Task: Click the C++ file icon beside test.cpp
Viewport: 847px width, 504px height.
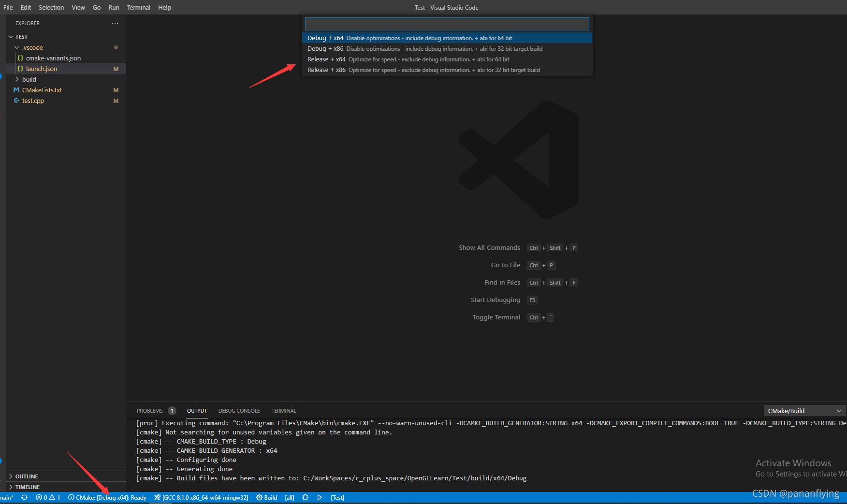Action: (16, 101)
